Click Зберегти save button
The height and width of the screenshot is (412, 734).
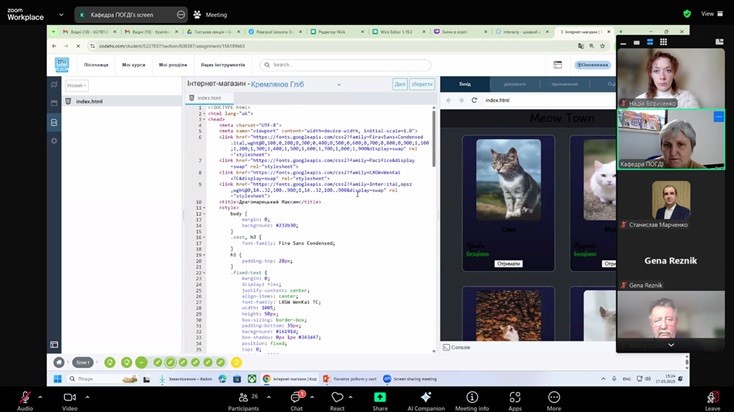[x=422, y=84]
